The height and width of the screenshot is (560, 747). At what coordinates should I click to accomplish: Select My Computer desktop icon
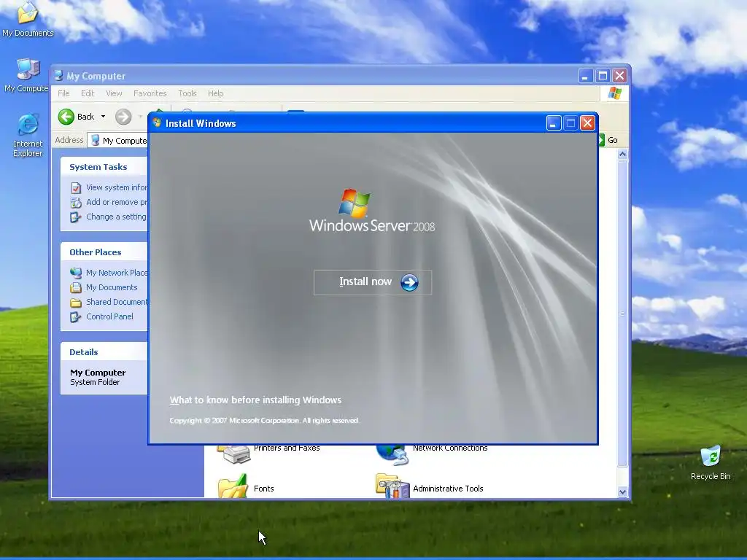26,75
